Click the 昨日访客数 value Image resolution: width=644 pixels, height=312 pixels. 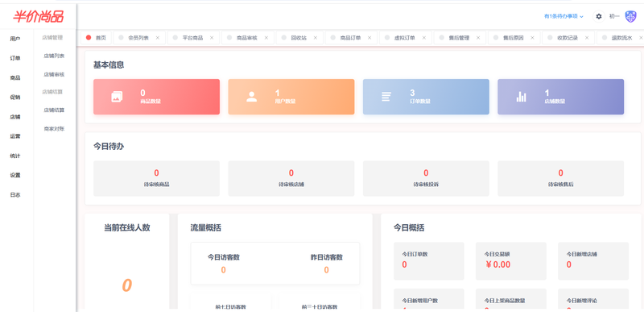[327, 270]
